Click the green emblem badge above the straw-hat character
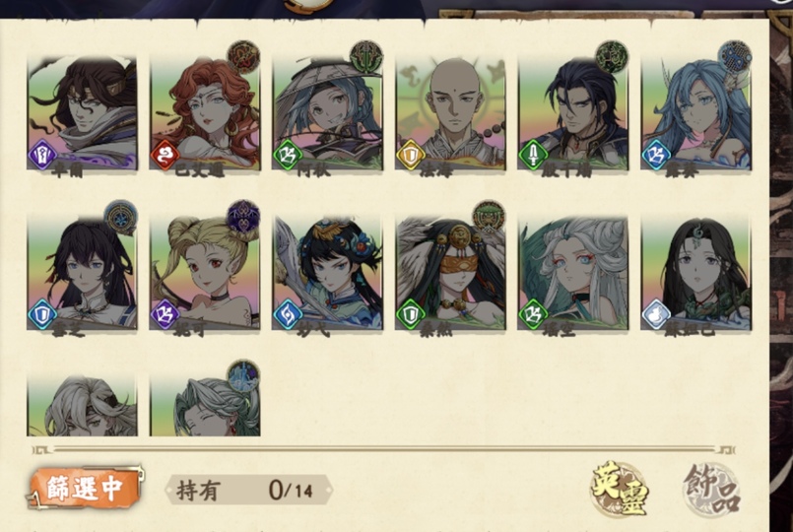 366,58
